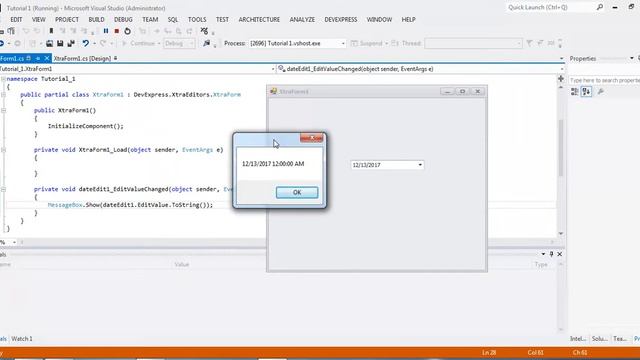Close the Locals panel

560,254
